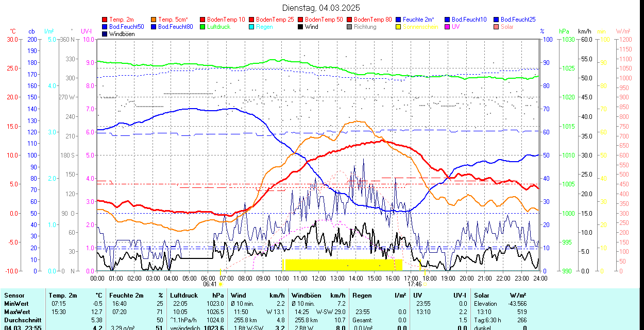Click the maximum wind time 11:50
644x330 pixels.
(x=241, y=312)
